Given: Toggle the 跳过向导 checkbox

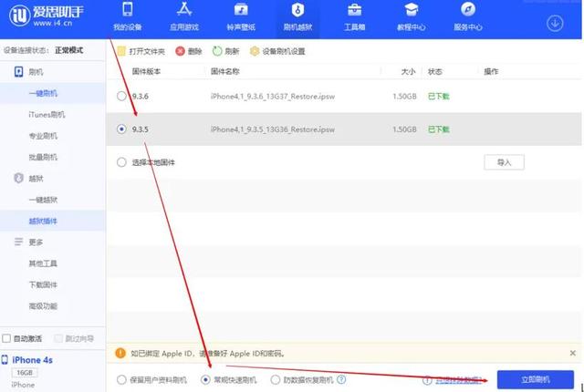Looking at the screenshot, I should click(58, 338).
